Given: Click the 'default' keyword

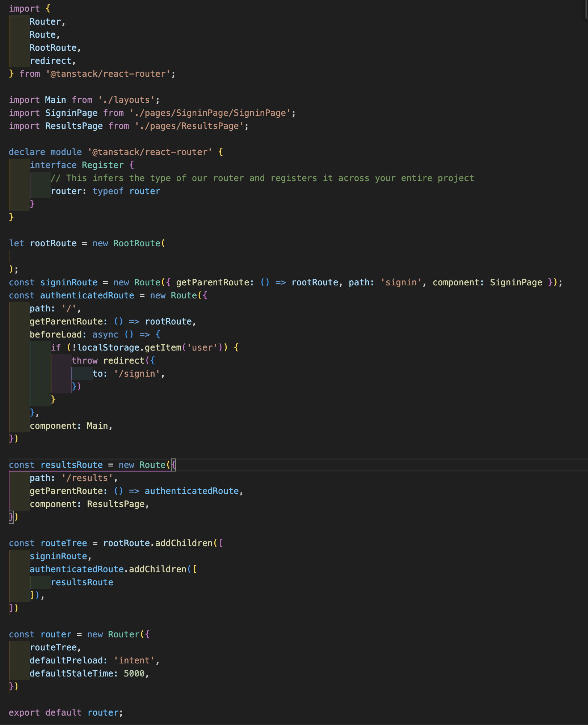Looking at the screenshot, I should (63, 713).
